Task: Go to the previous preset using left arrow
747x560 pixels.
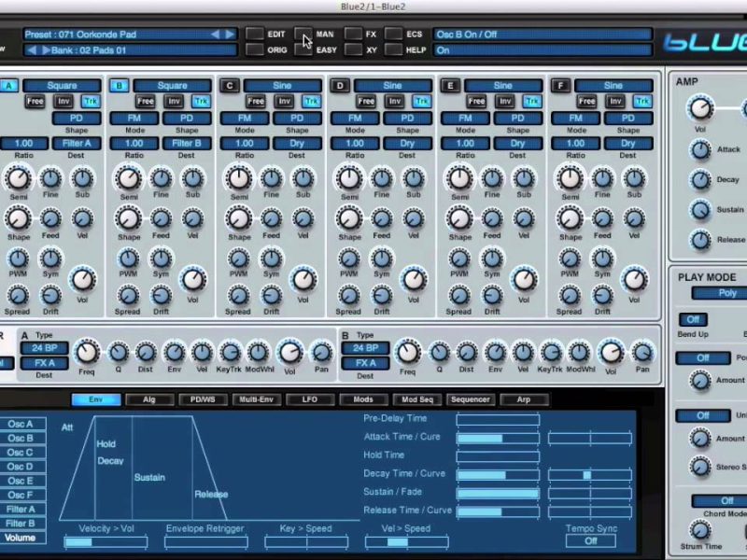Action: pos(216,35)
